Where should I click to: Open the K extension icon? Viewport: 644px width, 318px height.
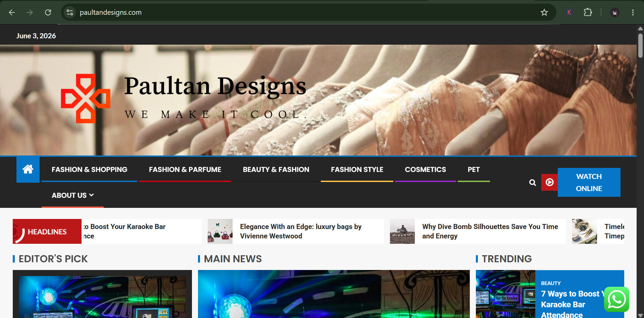click(x=569, y=12)
